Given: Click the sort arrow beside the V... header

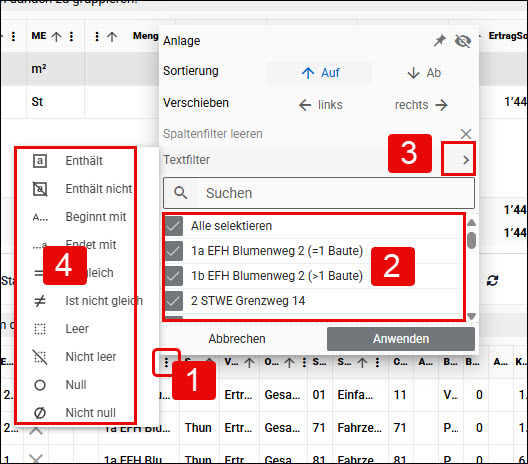Looking at the screenshot, I should [x=249, y=363].
